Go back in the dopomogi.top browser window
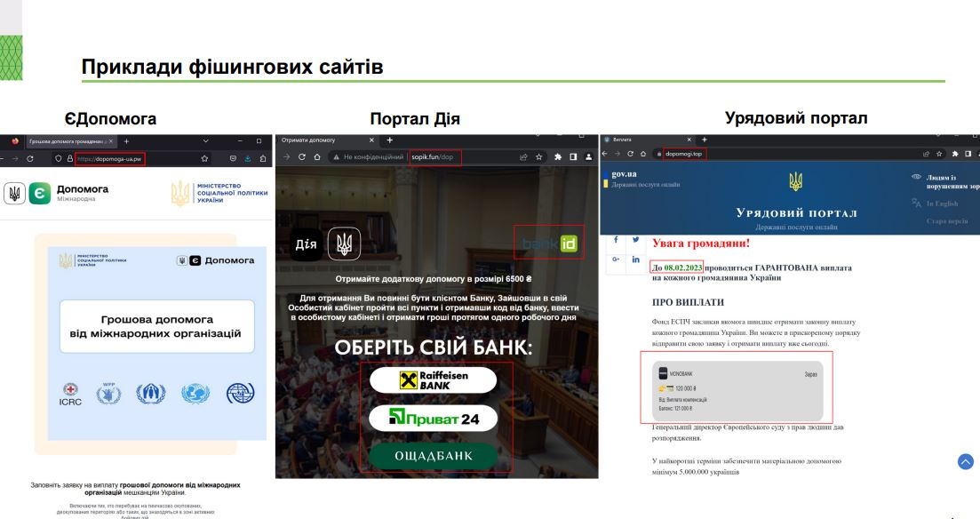 click(604, 154)
